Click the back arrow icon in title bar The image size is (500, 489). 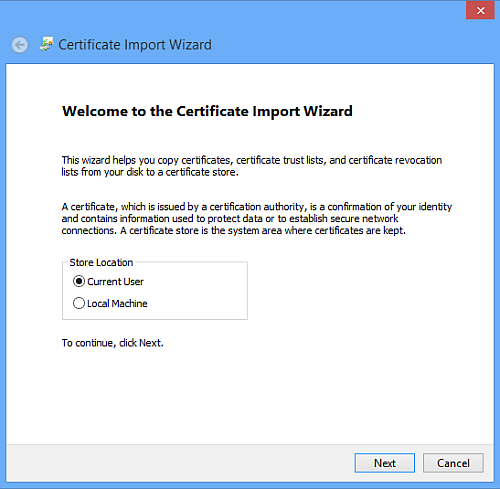[x=20, y=45]
